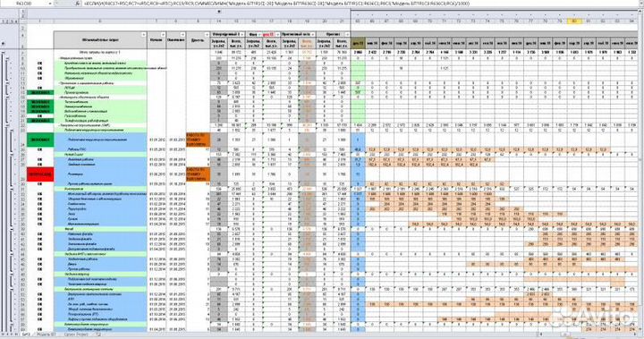Click the янв 14 month header cell
The height and width of the screenshot is (339, 644).
(372, 42)
